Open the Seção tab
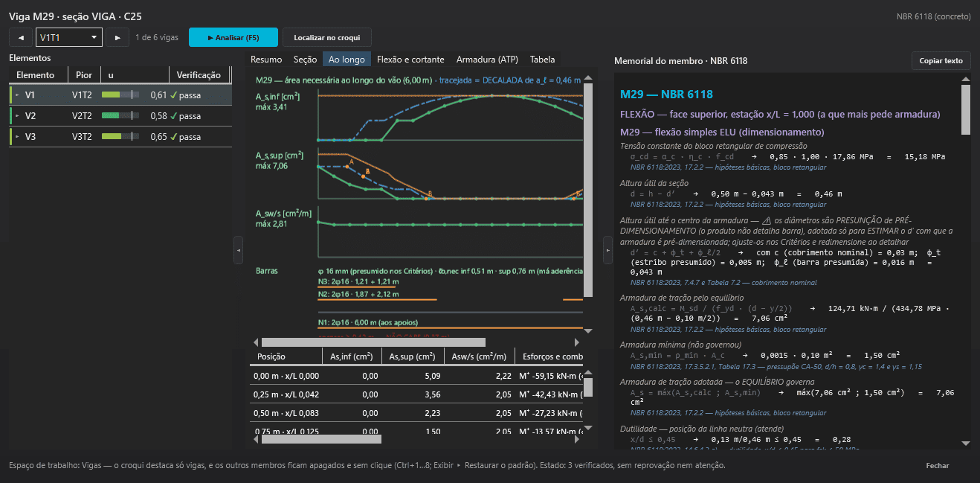 (305, 60)
